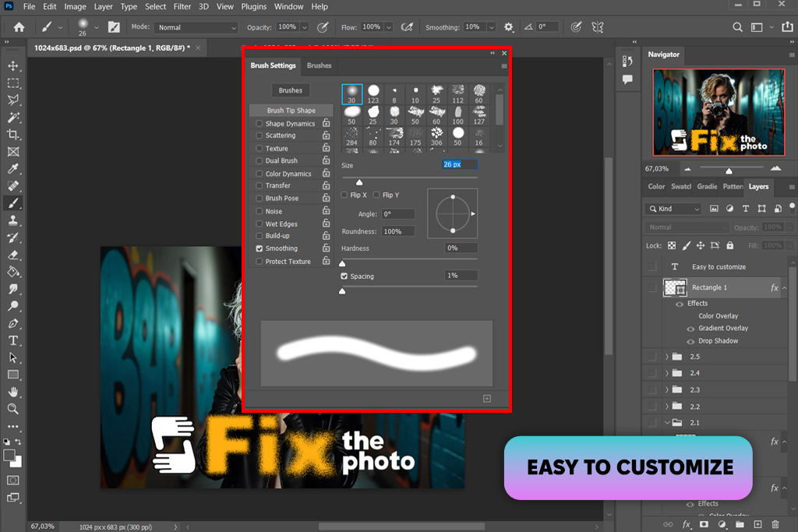Screen dimensions: 798x532
Task: Select the Rectangular Marquee tool
Action: pyautogui.click(x=13, y=83)
